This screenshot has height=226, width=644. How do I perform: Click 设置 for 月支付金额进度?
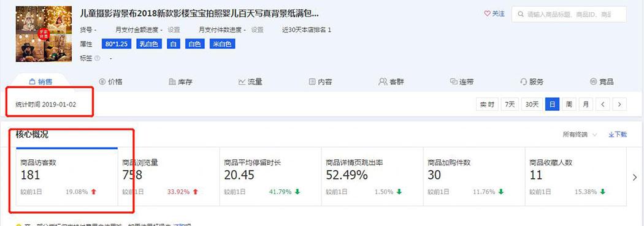pyautogui.click(x=174, y=30)
